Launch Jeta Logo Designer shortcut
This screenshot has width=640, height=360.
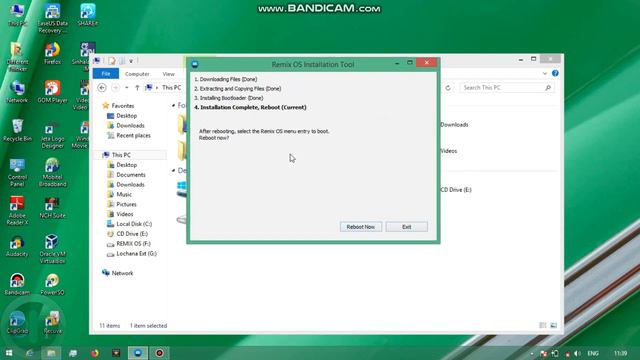(x=52, y=135)
